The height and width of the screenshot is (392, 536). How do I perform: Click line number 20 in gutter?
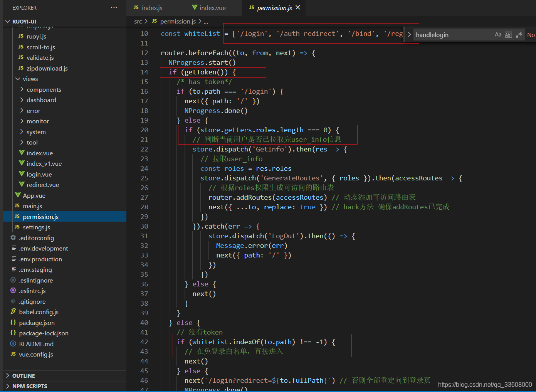click(x=144, y=130)
